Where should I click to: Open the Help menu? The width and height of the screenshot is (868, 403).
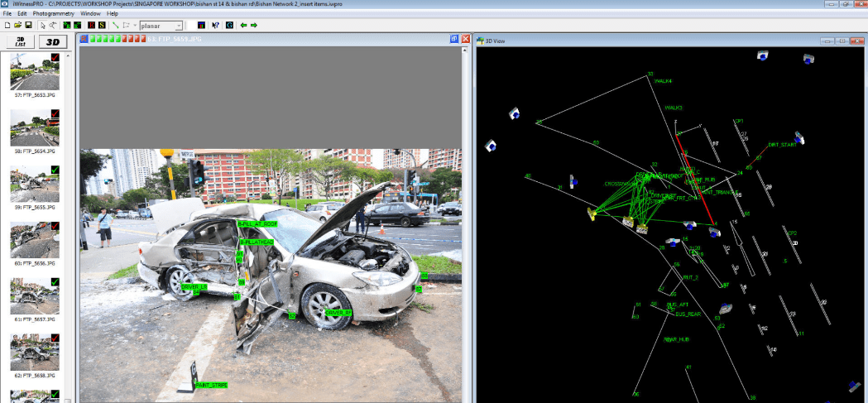[113, 13]
